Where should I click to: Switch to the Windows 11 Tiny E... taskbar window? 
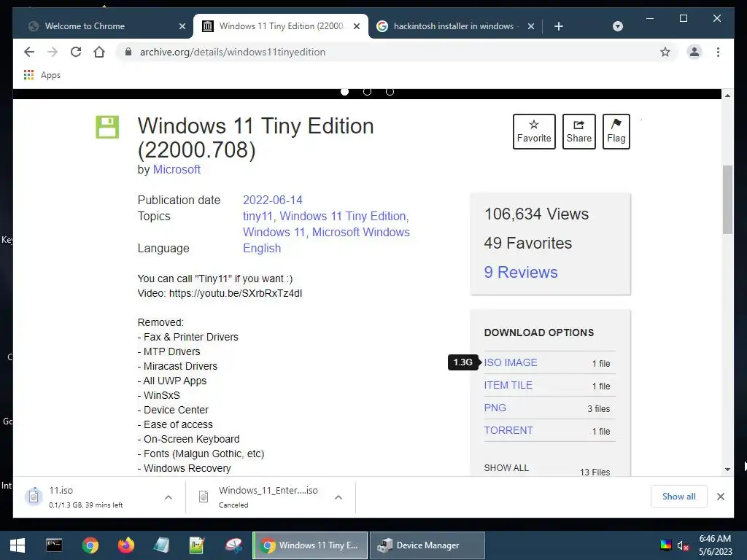click(309, 545)
